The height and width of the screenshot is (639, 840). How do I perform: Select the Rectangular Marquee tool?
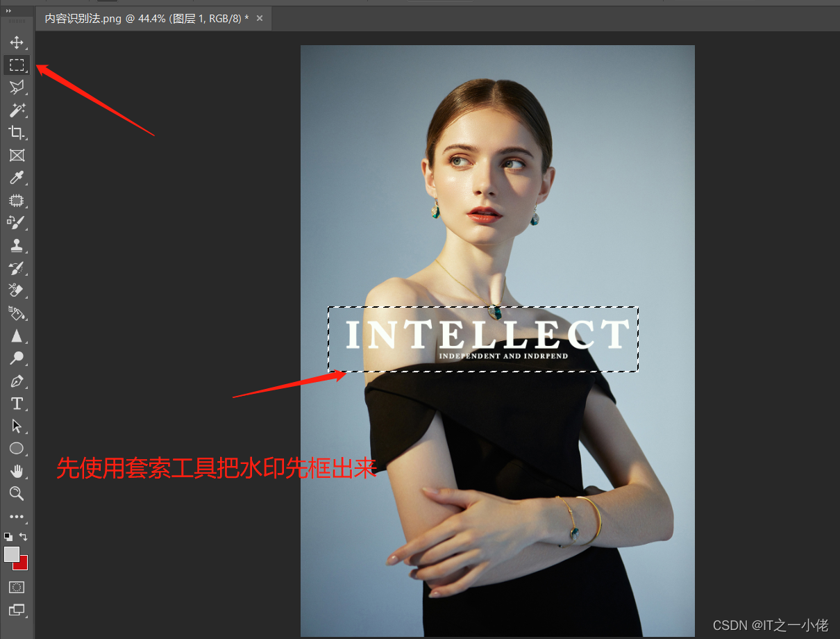(17, 65)
